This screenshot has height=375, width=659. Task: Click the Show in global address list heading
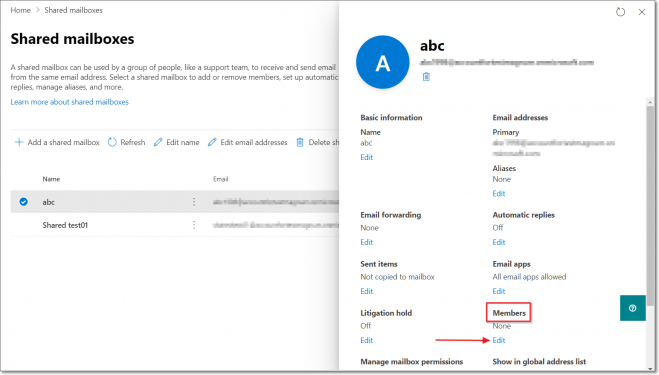(x=539, y=362)
